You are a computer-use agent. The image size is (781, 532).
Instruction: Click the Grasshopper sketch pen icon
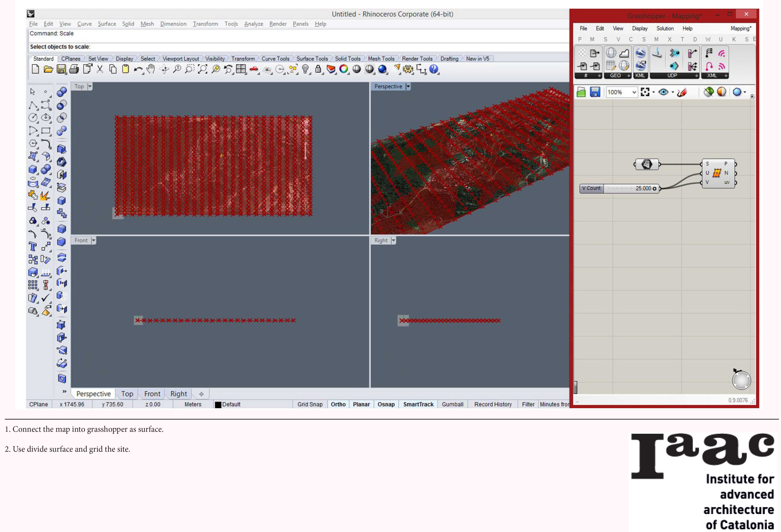[x=682, y=92]
